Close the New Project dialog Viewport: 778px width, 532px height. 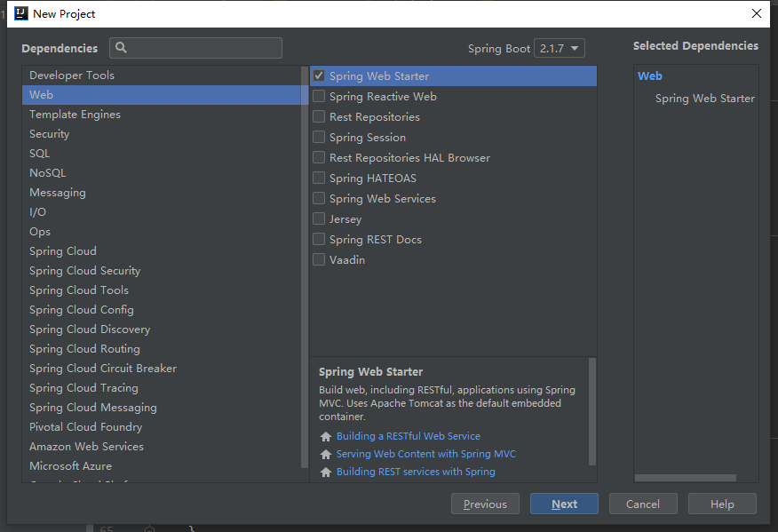pos(757,13)
